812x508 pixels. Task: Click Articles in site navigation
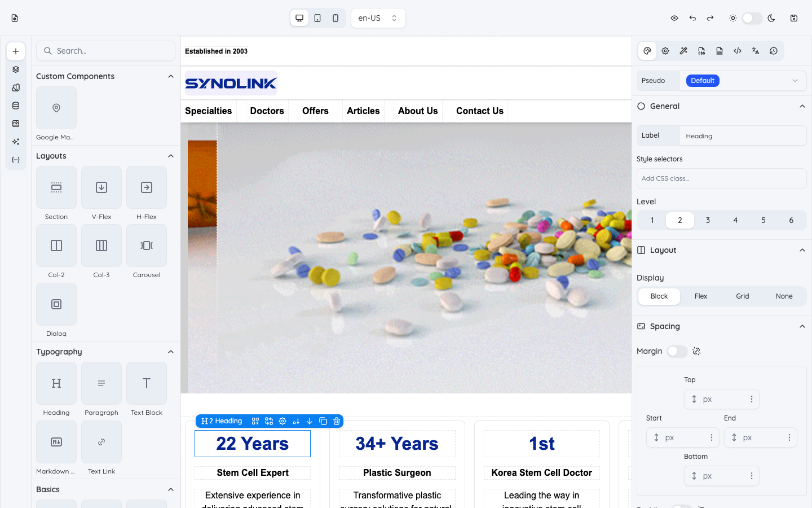(x=363, y=111)
